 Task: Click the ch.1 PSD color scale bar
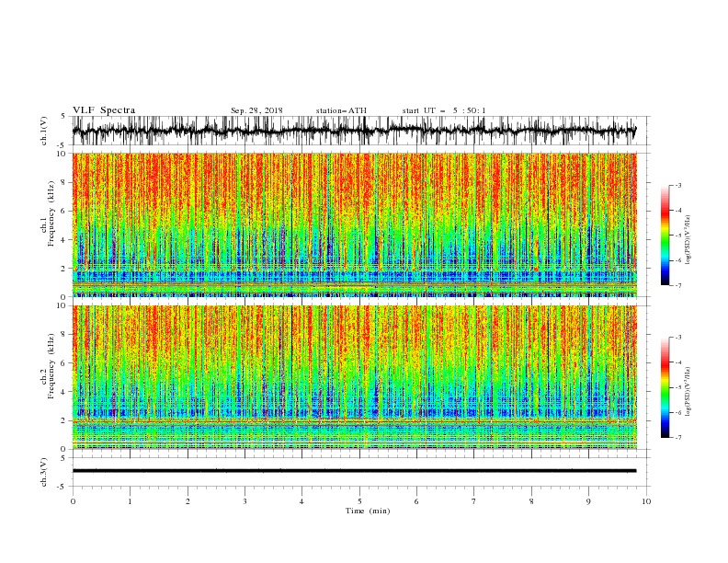(665, 235)
